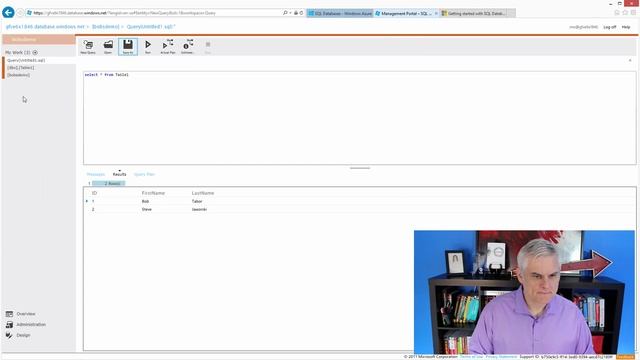This screenshot has width=640, height=360.
Task: Click the search magnifier in the address bar
Action: click(285, 13)
